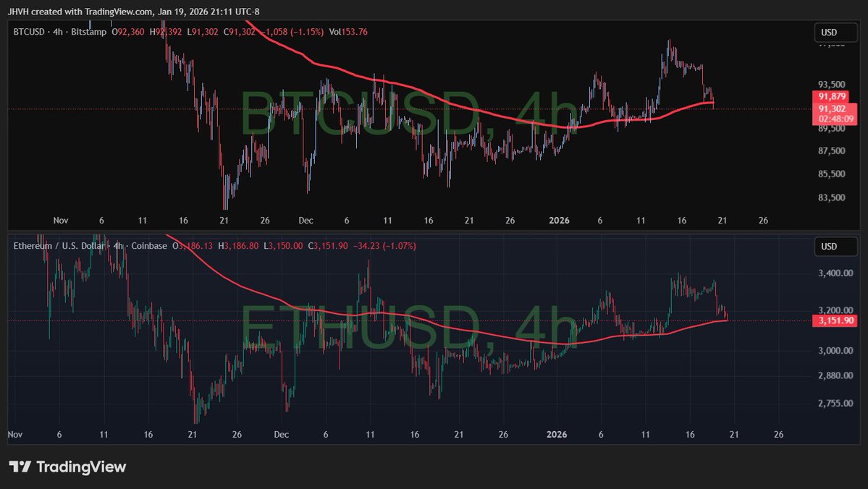Click the BTCUSD high value H92,392
Image resolution: width=868 pixels, height=489 pixels.
(166, 32)
